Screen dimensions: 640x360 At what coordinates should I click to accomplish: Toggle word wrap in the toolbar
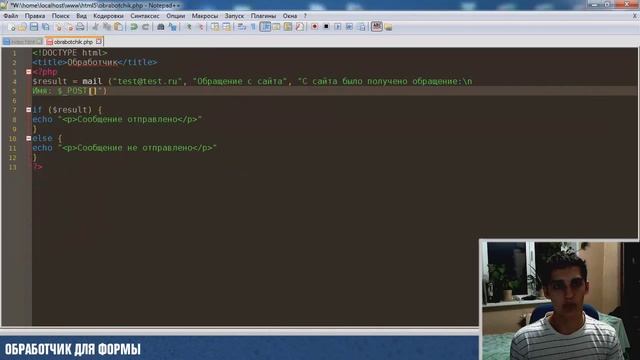click(242, 27)
